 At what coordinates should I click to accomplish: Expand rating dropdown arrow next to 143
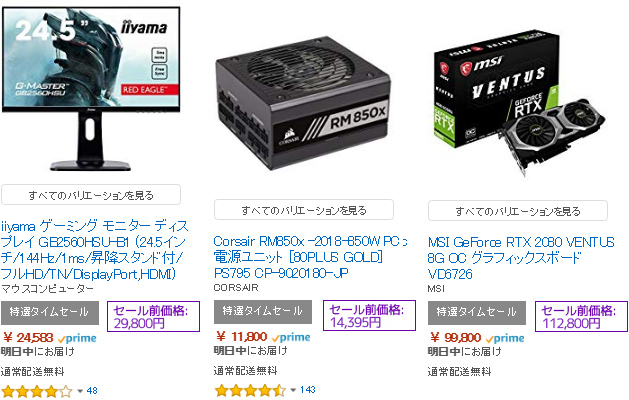pos(293,390)
